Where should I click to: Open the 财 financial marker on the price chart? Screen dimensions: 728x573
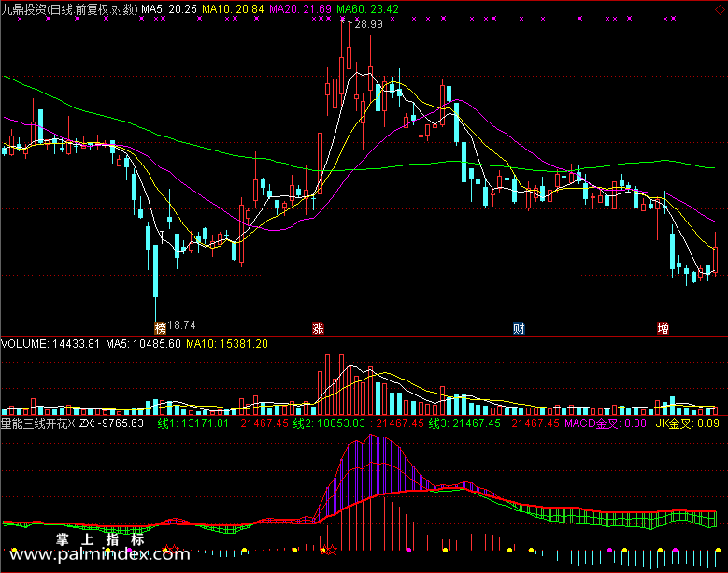pos(519,329)
